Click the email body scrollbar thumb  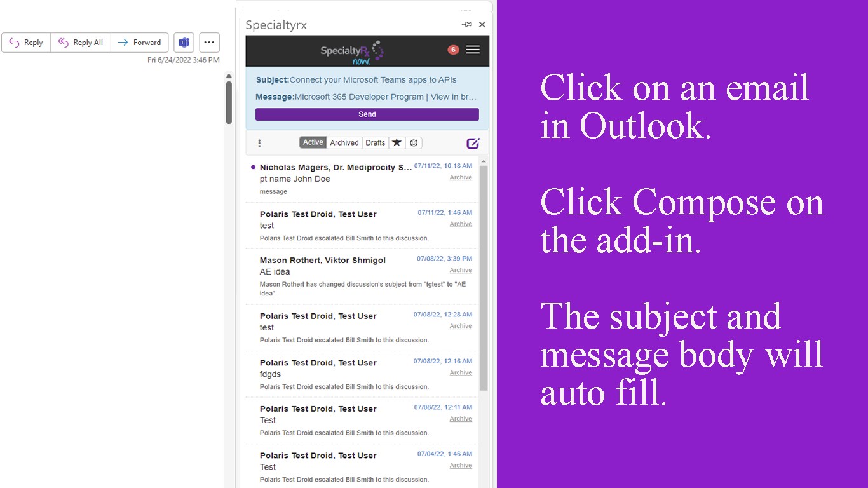[x=229, y=102]
